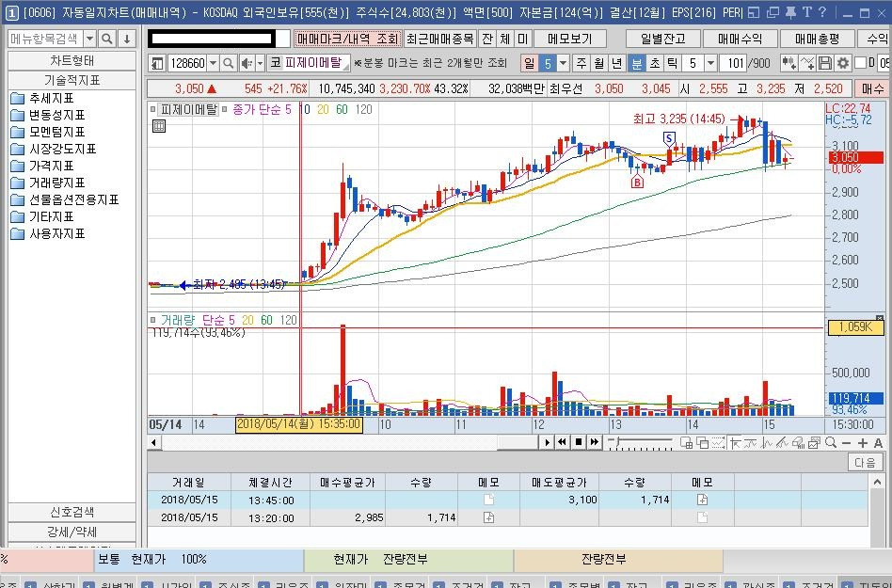Select the 분 (minute) period toggle
The width and height of the screenshot is (892, 588).
tap(637, 63)
